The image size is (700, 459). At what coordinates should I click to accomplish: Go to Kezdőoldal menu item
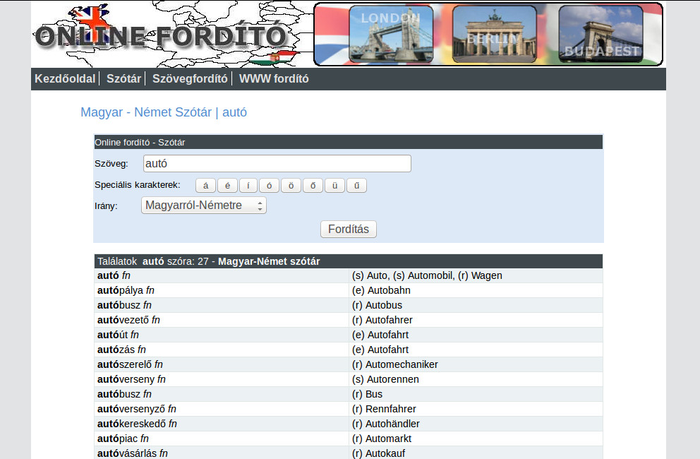click(x=65, y=79)
